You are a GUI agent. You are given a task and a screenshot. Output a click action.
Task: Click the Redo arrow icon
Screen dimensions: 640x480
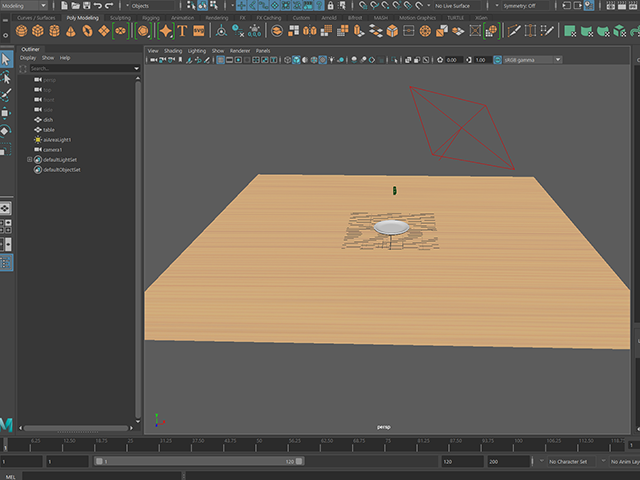109,6
